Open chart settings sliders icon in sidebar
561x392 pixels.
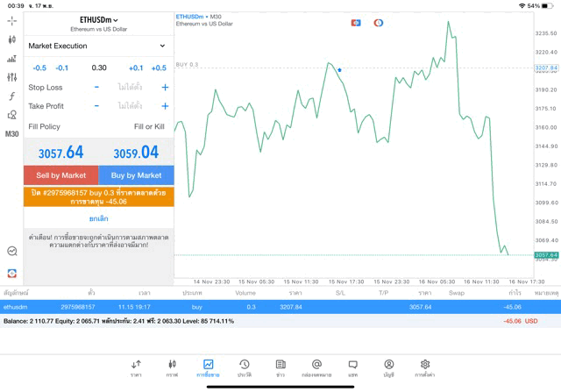pyautogui.click(x=11, y=77)
